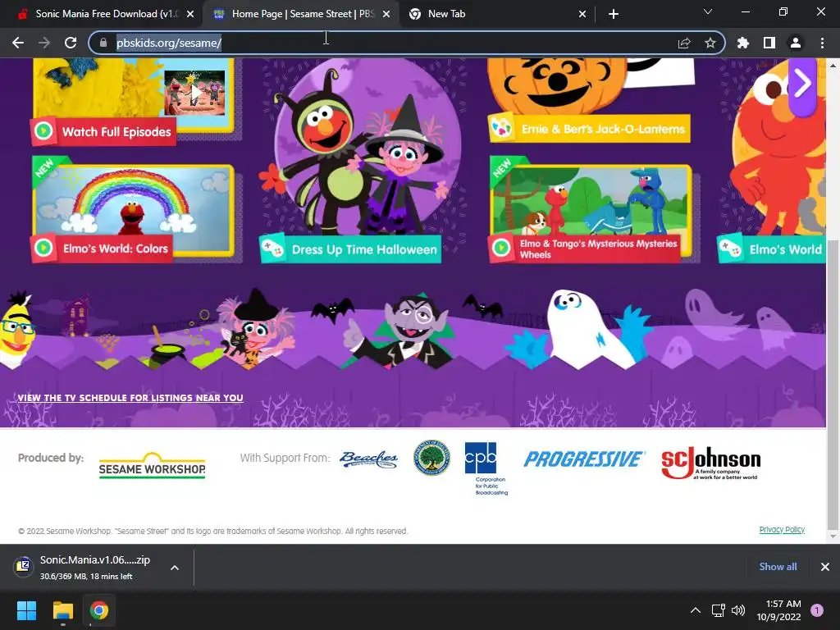The width and height of the screenshot is (840, 630).
Task: Close the Sesame Street tab
Action: [386, 14]
